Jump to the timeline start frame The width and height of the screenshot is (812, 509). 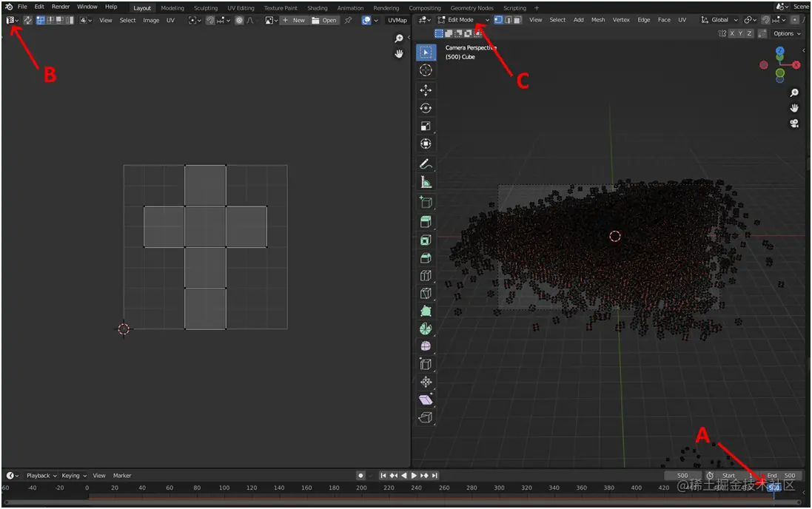(x=383, y=476)
